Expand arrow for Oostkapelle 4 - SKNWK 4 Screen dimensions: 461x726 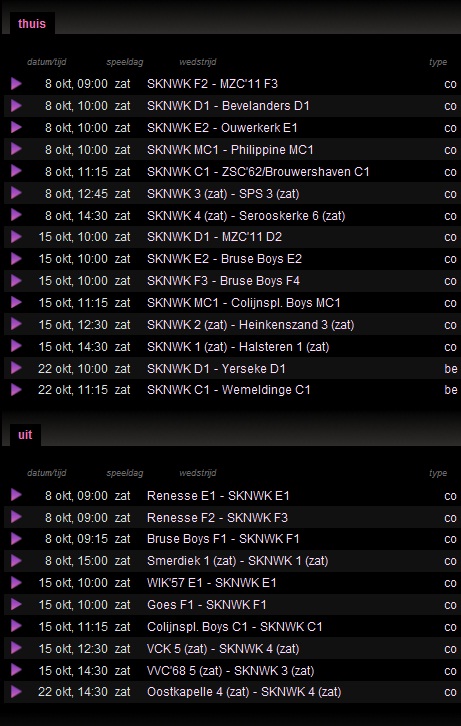tap(16, 692)
